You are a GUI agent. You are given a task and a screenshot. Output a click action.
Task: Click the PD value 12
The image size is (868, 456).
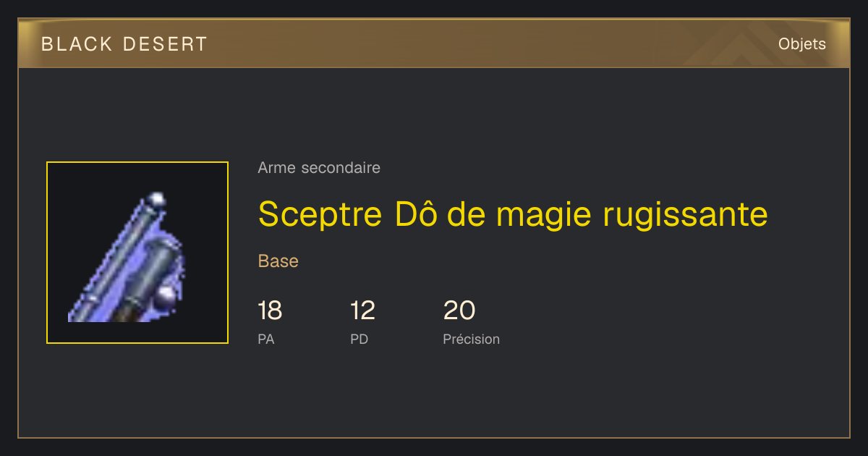pos(362,311)
